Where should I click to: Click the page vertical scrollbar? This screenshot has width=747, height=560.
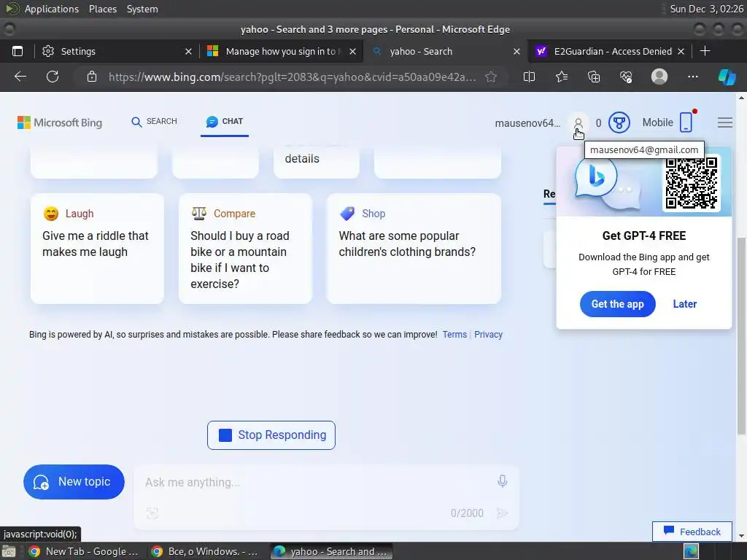pyautogui.click(x=741, y=335)
